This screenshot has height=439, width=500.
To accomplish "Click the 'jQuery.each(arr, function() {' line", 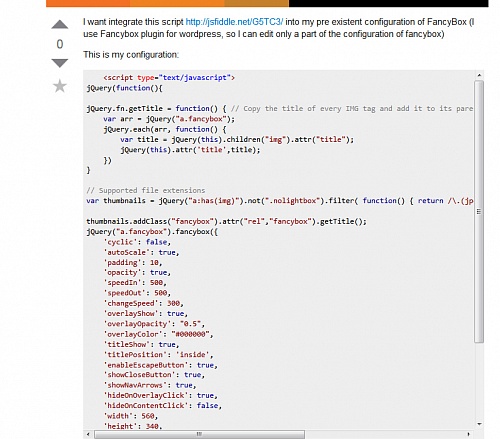I will pos(165,129).
